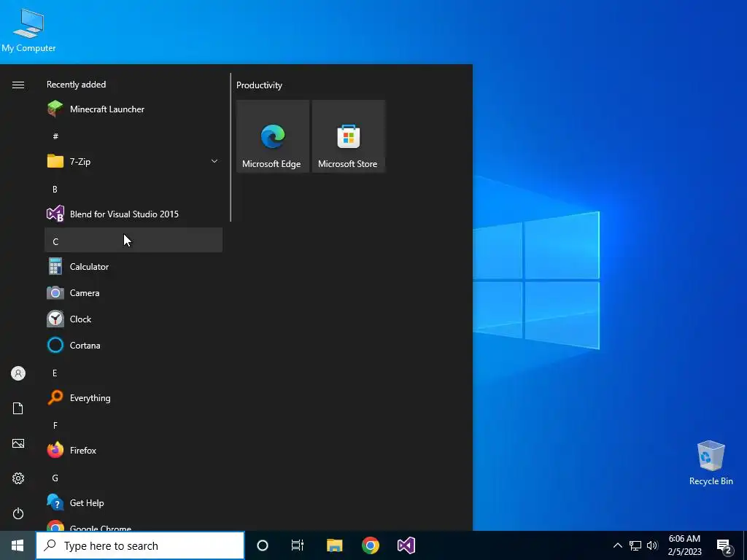Open the user account icon
The image size is (747, 560).
coord(18,373)
